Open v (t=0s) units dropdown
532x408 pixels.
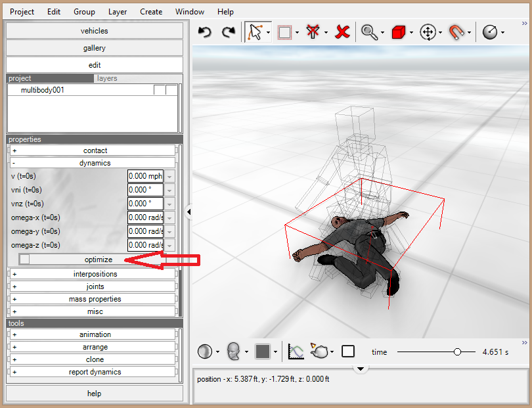click(169, 176)
